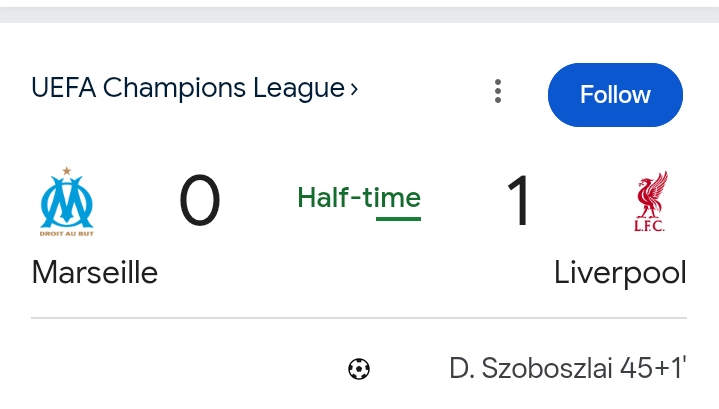Image resolution: width=719 pixels, height=409 pixels.
Task: Click the chevron after UEFA Champions League
Action: pyautogui.click(x=354, y=89)
